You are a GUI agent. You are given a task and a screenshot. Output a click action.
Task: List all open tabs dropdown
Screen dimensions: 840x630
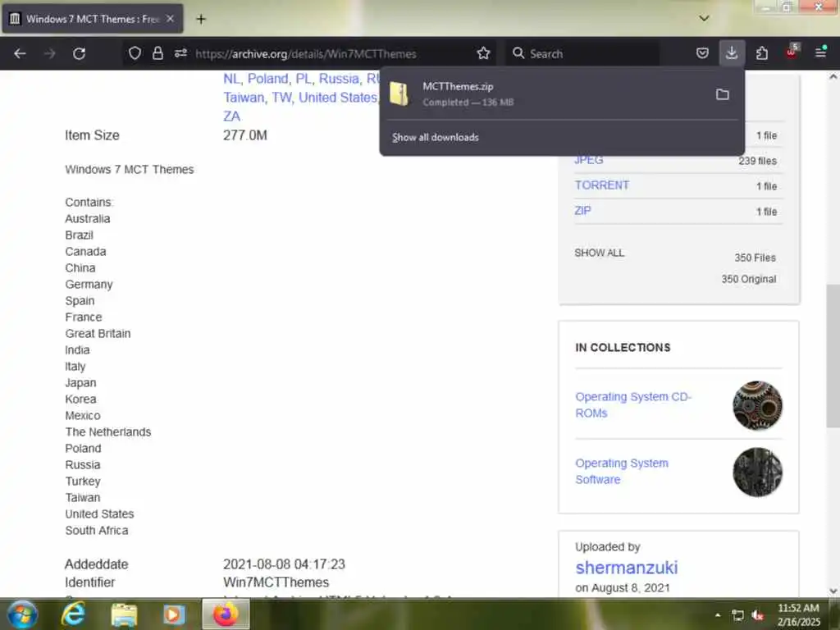click(x=704, y=18)
